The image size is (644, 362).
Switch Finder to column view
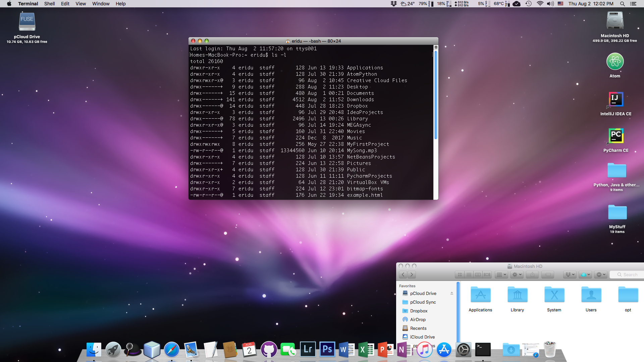pyautogui.click(x=478, y=275)
